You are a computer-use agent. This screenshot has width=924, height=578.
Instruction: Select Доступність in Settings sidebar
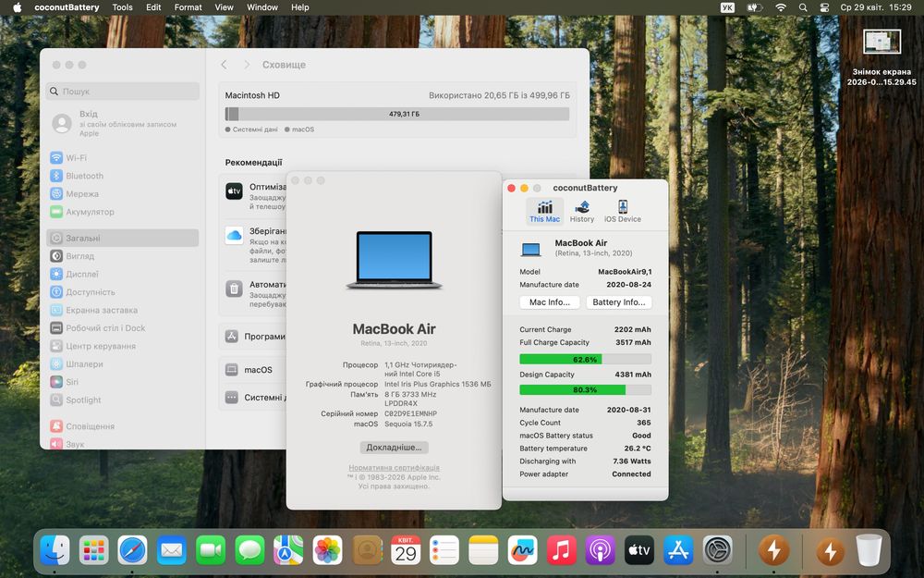tap(123, 292)
